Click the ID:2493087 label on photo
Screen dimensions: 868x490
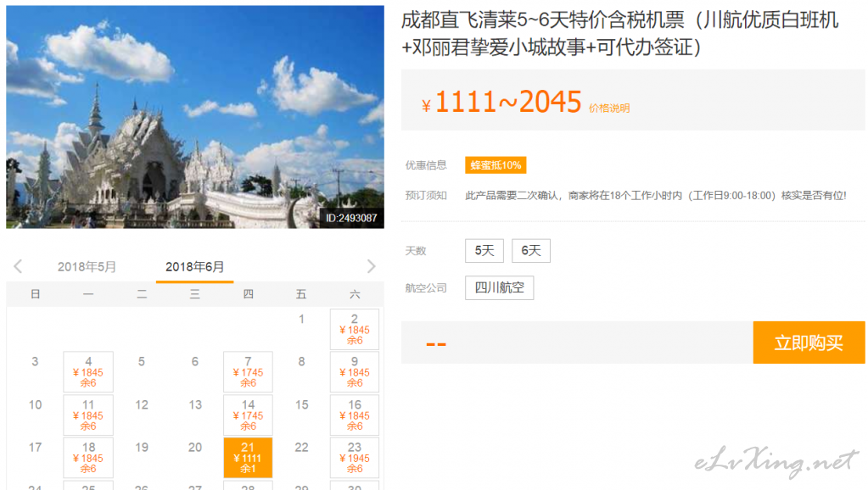(351, 218)
